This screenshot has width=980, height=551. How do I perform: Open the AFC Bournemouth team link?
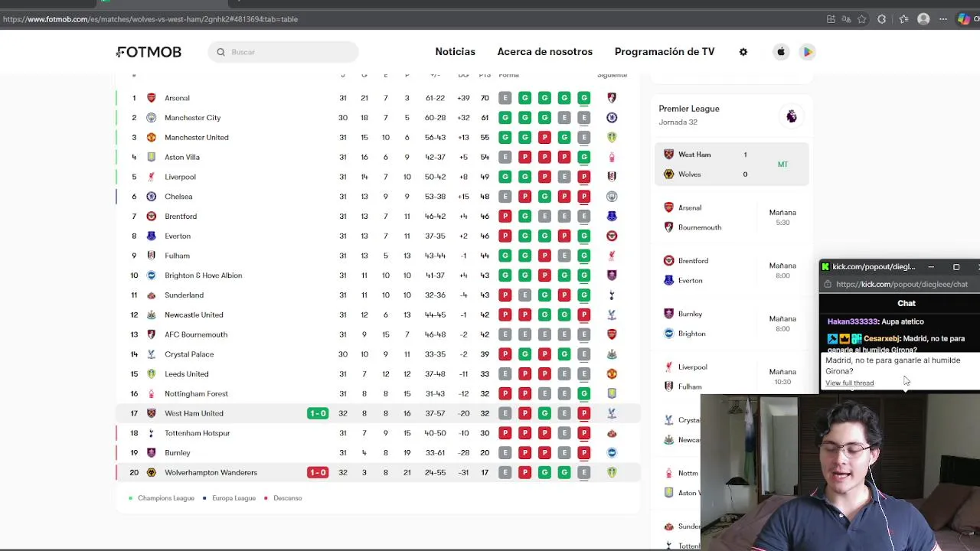196,334
